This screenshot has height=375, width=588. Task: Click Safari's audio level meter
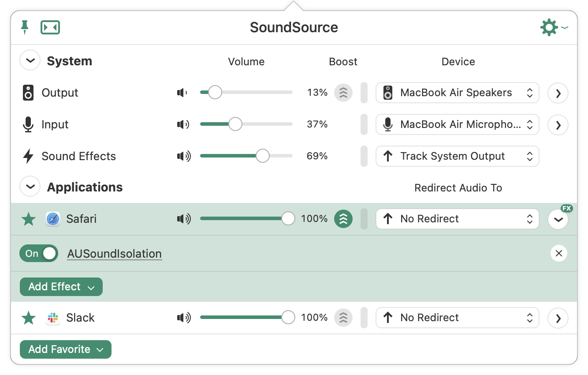point(364,219)
